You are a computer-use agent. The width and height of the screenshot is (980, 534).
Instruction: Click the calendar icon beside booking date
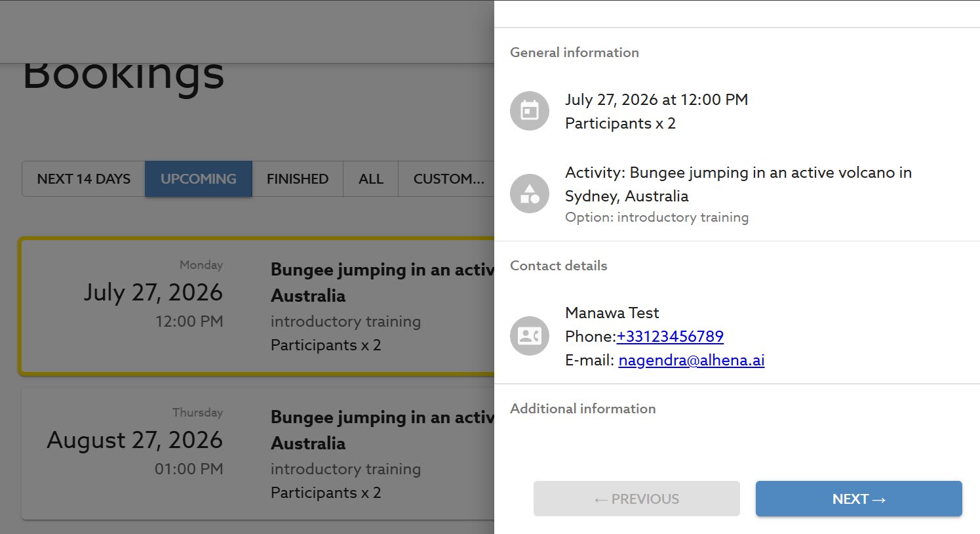pyautogui.click(x=530, y=111)
